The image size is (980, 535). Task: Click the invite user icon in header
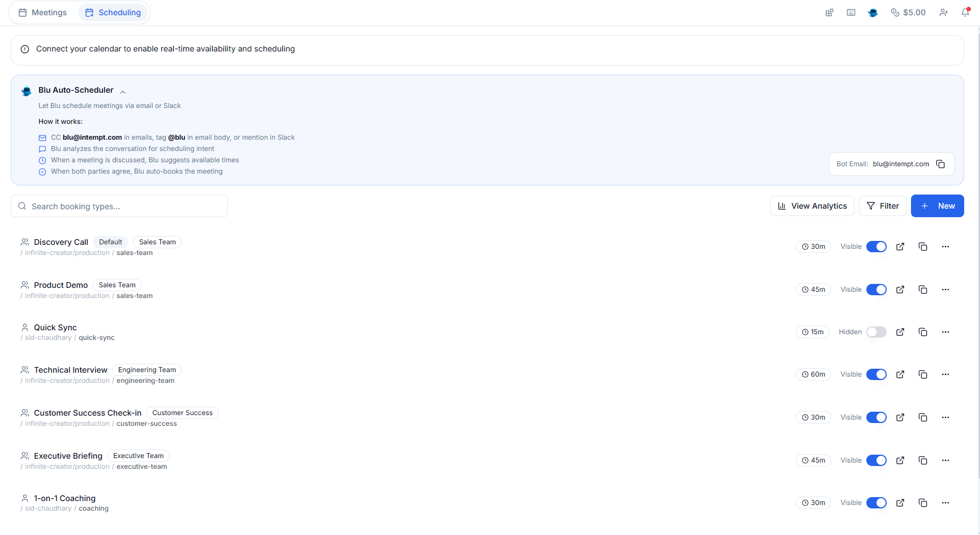click(x=944, y=12)
